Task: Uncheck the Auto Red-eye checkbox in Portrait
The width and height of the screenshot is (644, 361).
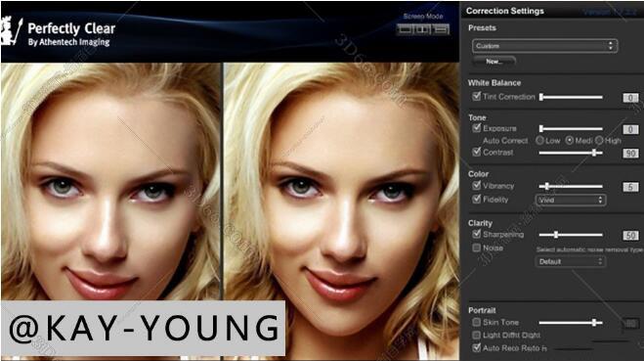Action: pyautogui.click(x=477, y=348)
